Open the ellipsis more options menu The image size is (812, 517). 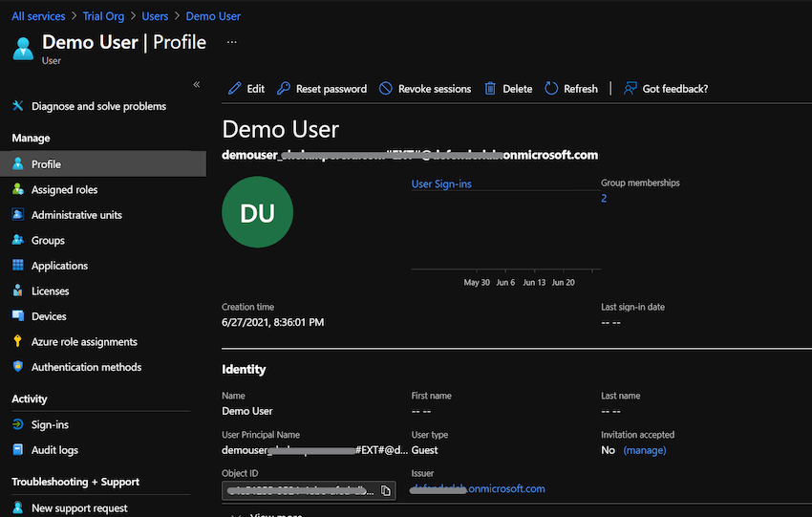[x=231, y=43]
